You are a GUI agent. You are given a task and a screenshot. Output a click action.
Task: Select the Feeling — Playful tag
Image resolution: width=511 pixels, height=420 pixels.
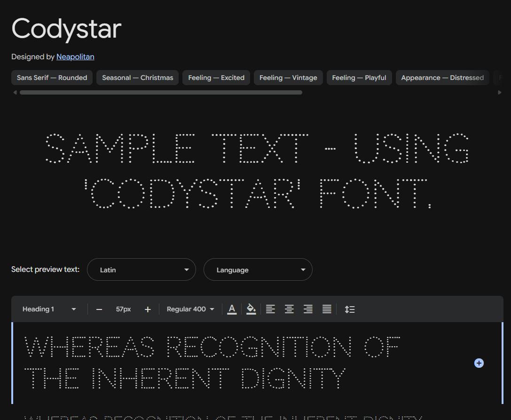click(359, 78)
